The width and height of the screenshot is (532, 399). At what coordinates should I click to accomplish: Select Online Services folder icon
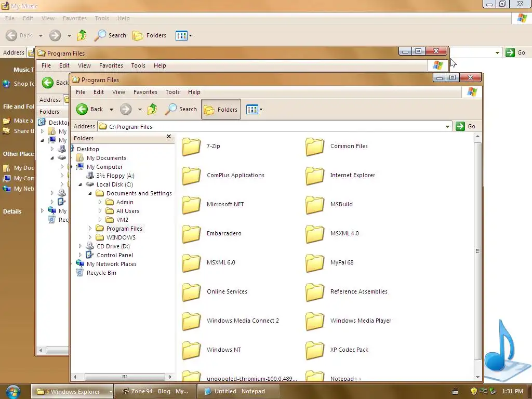click(191, 292)
